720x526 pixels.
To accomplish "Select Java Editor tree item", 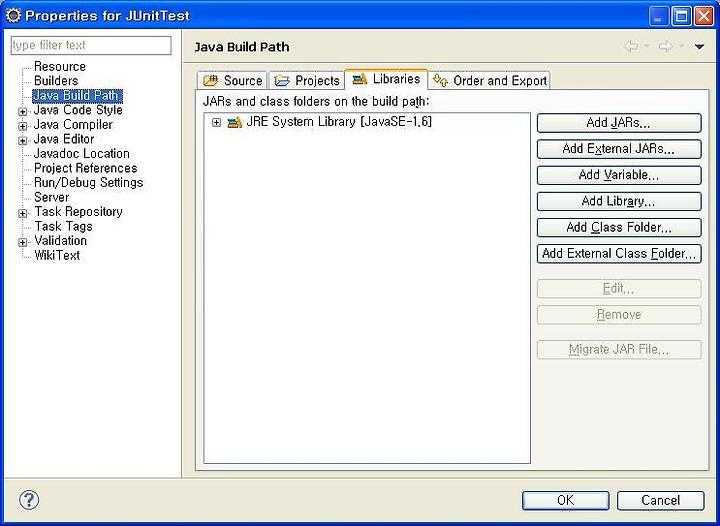I will [64, 139].
